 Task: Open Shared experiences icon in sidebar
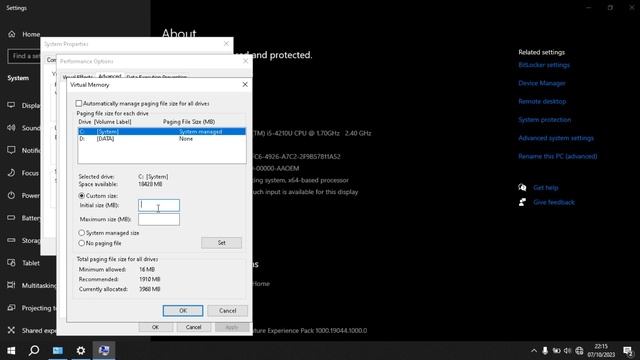[11, 330]
